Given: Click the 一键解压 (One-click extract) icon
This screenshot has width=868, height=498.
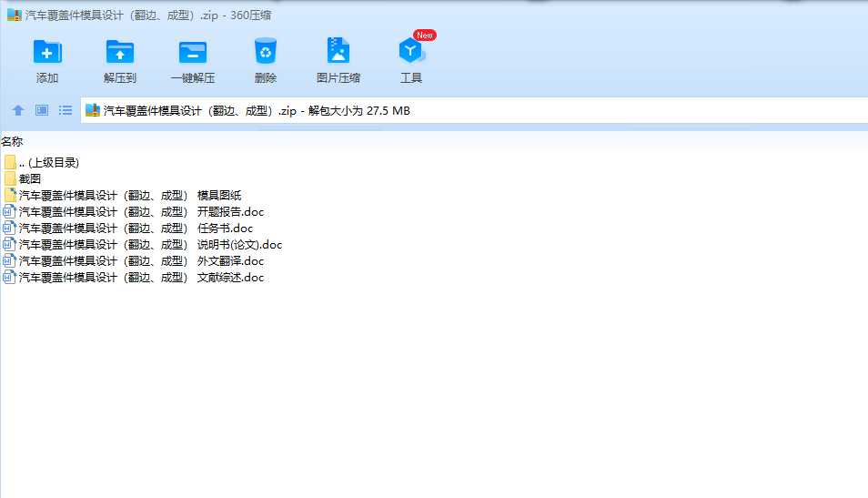Looking at the screenshot, I should 193,52.
